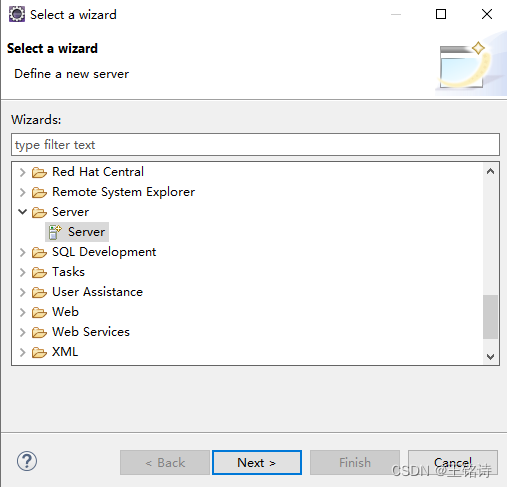Screen dimensions: 507x487
Task: Click the scroll down arrow of wizard list
Action: click(490, 356)
